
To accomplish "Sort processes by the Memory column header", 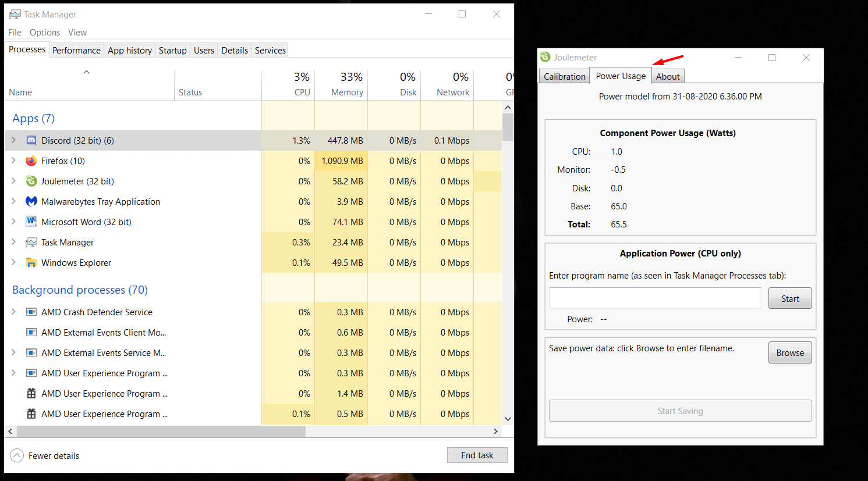I will pos(341,84).
